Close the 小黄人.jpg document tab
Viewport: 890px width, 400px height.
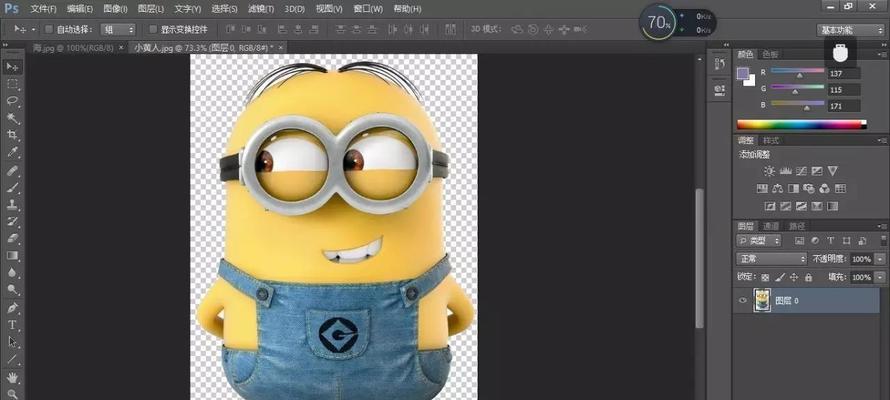pos(281,48)
